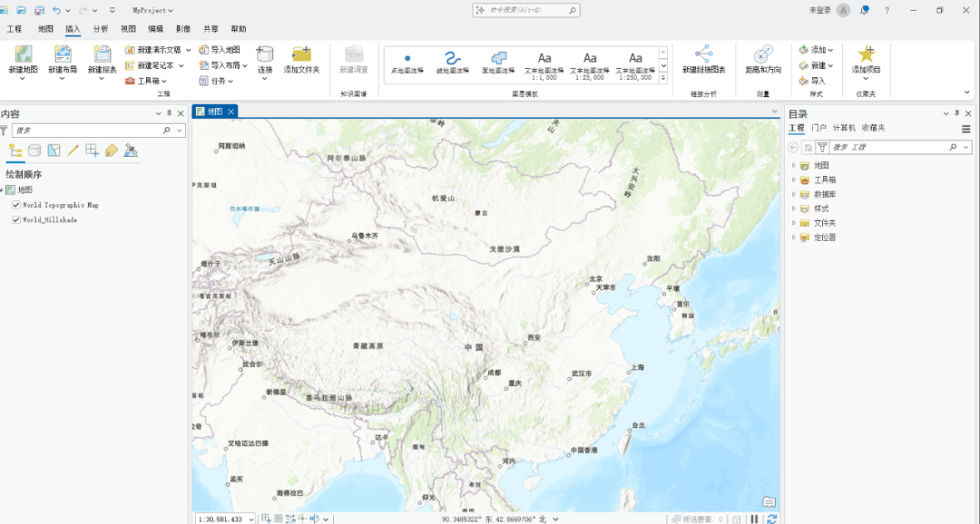The width and height of the screenshot is (980, 524).
Task: Toggle World_Hillshade layer visibility checkbox
Action: tap(16, 219)
